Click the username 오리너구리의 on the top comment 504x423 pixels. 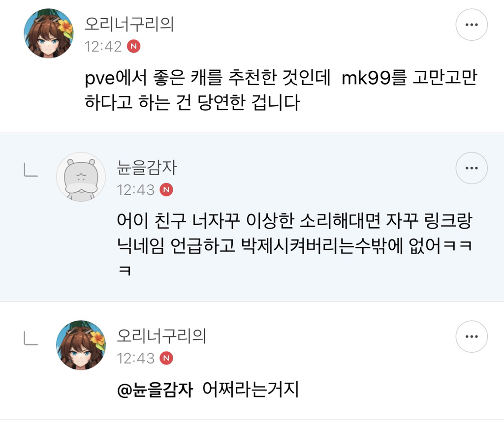click(129, 24)
